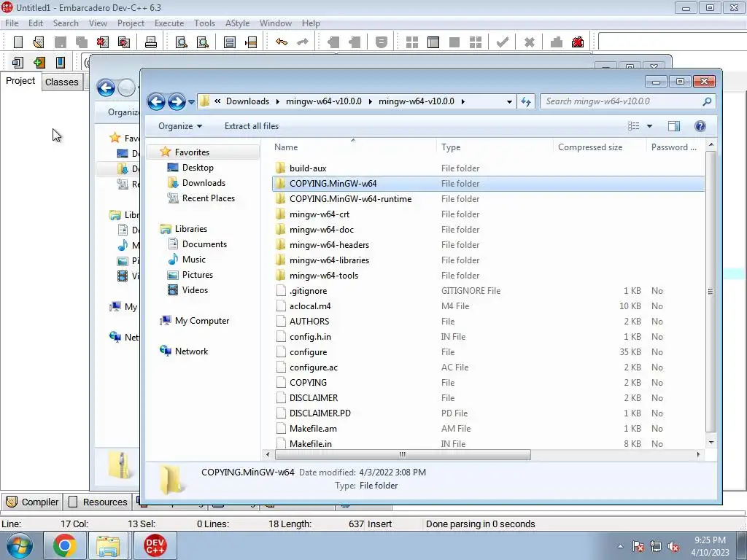
Task: Open the Tools menu
Action: pos(204,23)
